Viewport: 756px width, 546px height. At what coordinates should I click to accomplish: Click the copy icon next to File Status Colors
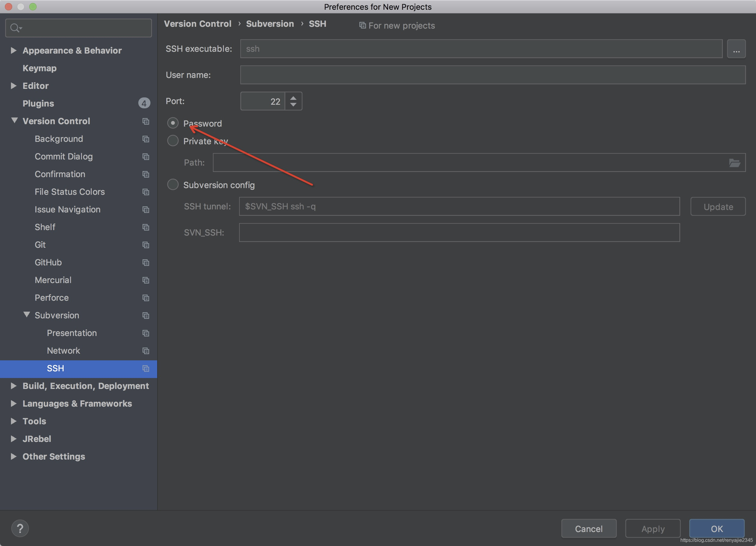146,192
